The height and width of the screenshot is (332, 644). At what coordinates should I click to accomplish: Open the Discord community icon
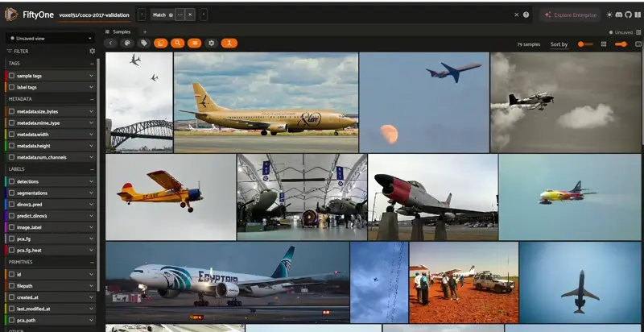coord(619,15)
